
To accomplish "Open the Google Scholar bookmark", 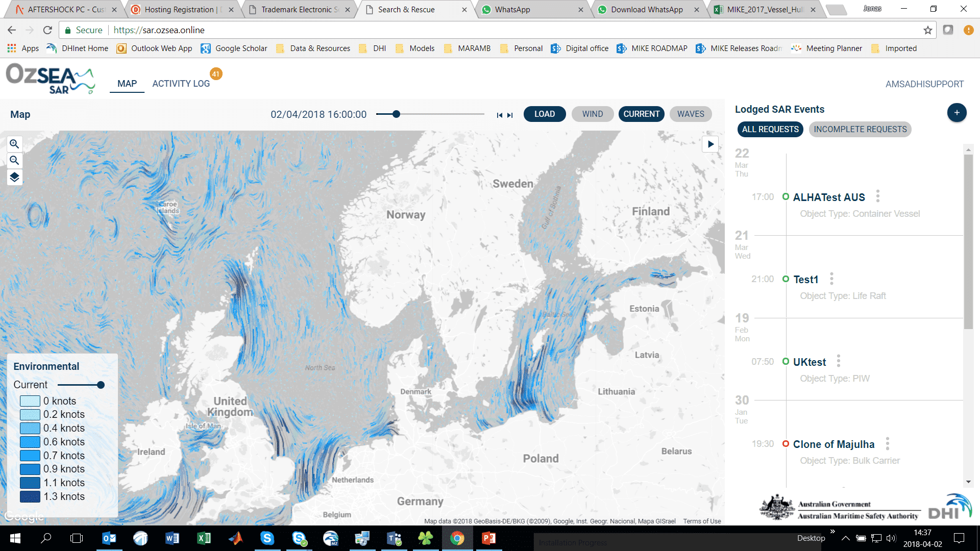I will coord(234,48).
